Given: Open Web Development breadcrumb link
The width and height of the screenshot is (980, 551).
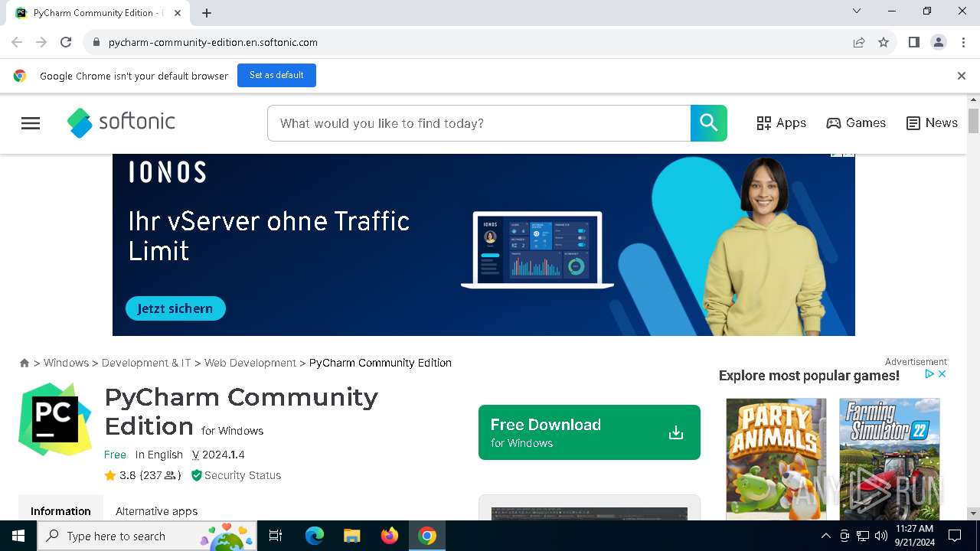Looking at the screenshot, I should 250,363.
